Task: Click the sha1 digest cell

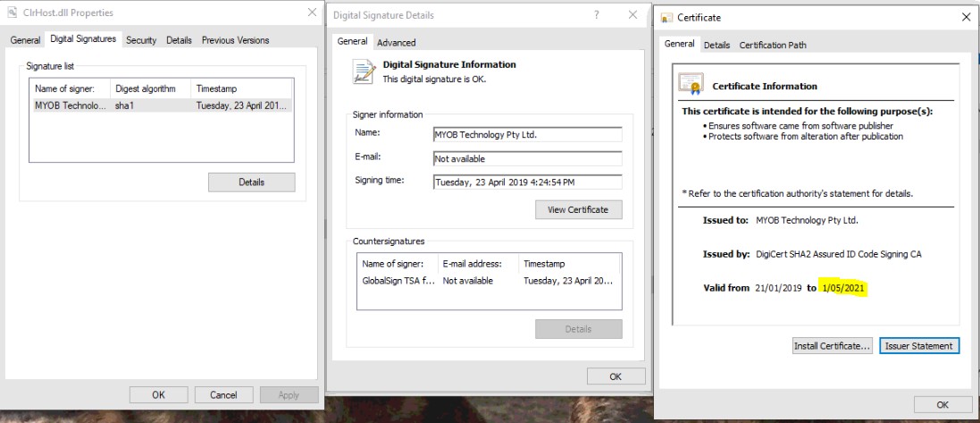Action: tap(125, 106)
